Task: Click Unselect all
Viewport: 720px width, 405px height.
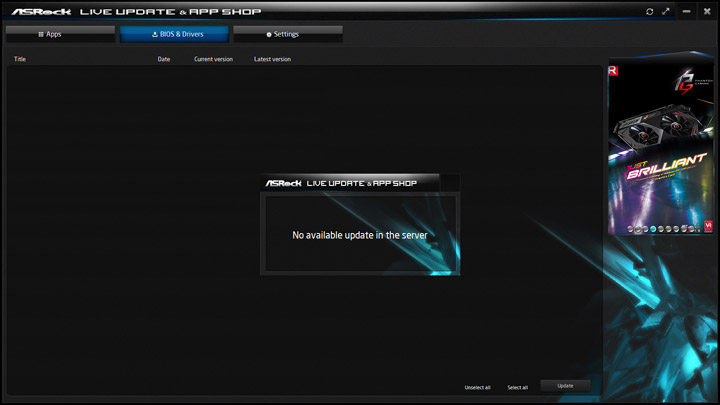Action: click(x=478, y=388)
